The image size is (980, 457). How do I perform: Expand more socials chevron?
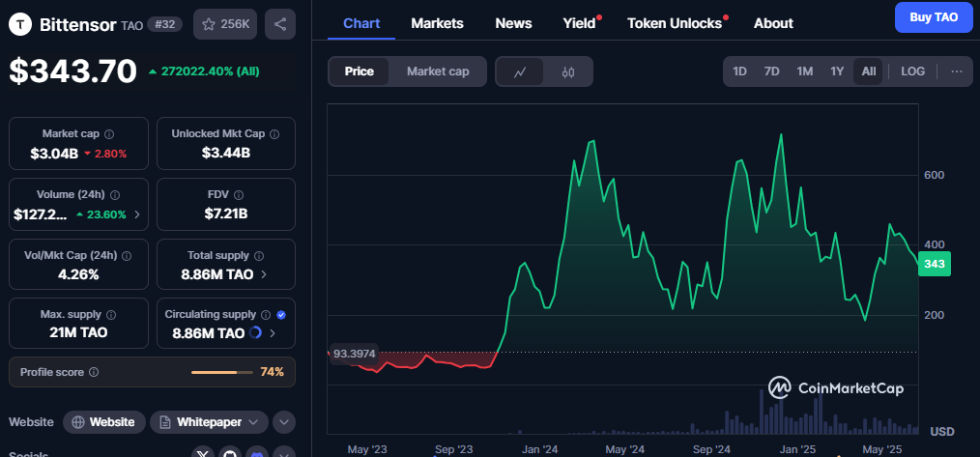[284, 454]
